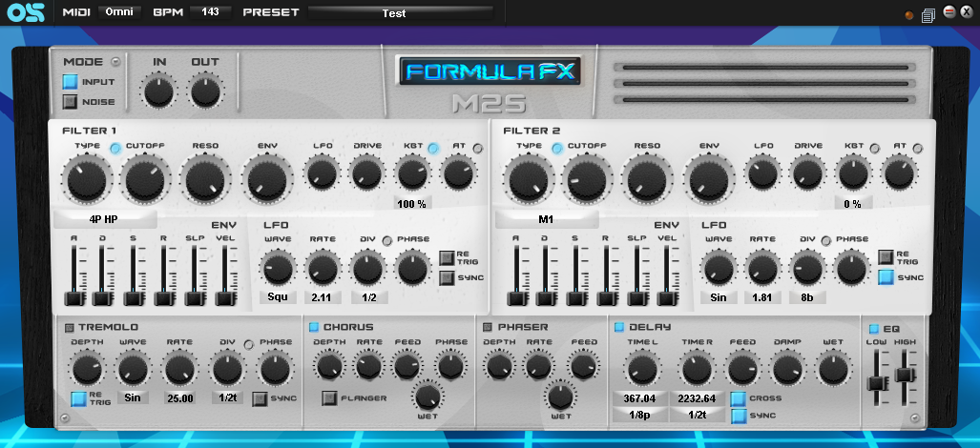Click the Tremolo Depth knob

[88, 369]
